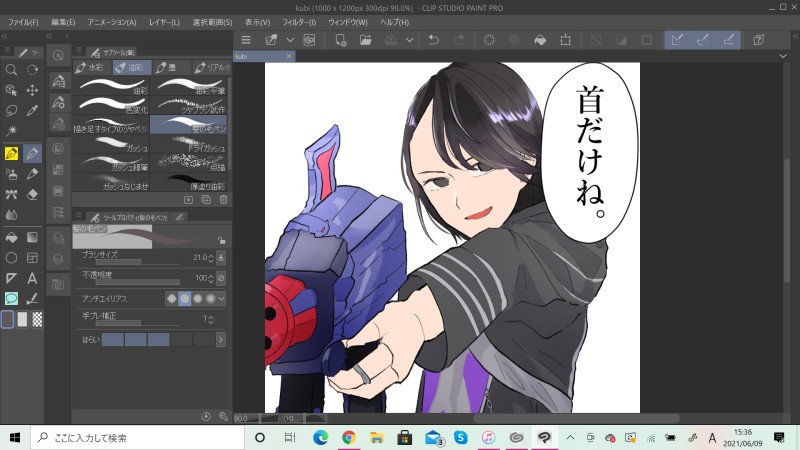Choose the 厚塗り油彩 brush
800x450 pixels.
(189, 182)
